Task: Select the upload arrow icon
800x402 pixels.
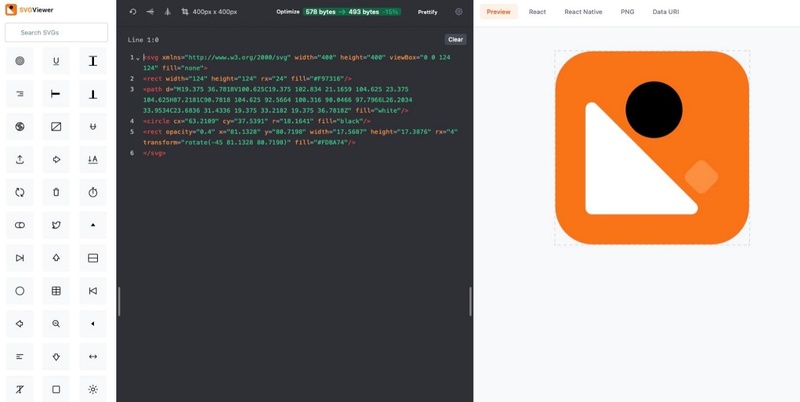Action: [19, 160]
